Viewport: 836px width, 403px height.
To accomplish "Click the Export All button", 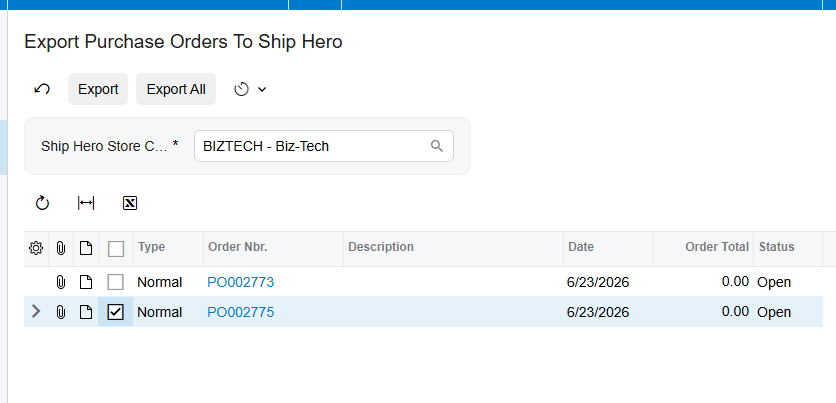I will tap(176, 89).
